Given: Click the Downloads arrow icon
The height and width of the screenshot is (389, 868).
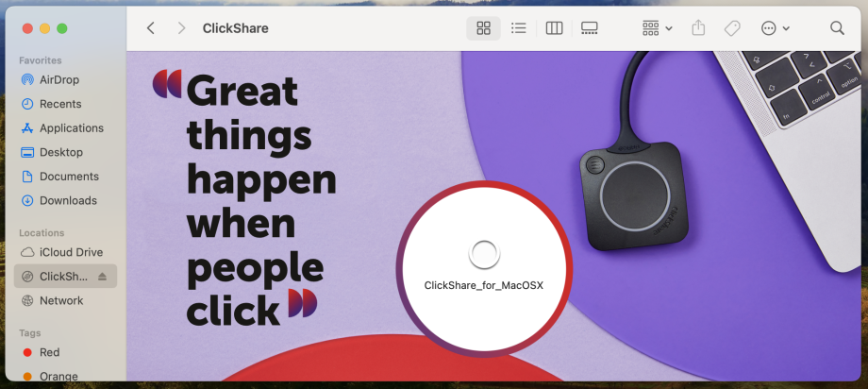Looking at the screenshot, I should pos(27,200).
